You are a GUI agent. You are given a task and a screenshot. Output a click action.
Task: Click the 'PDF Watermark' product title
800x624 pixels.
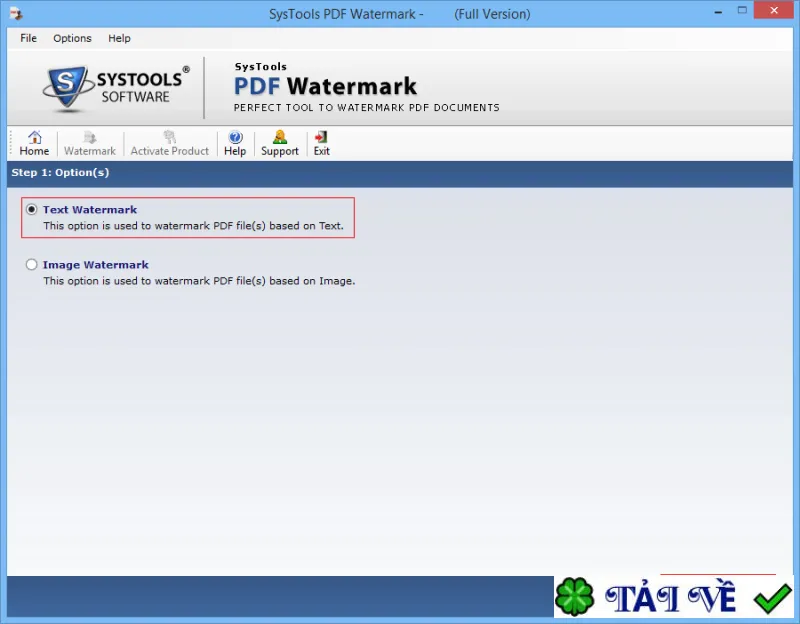pos(325,86)
